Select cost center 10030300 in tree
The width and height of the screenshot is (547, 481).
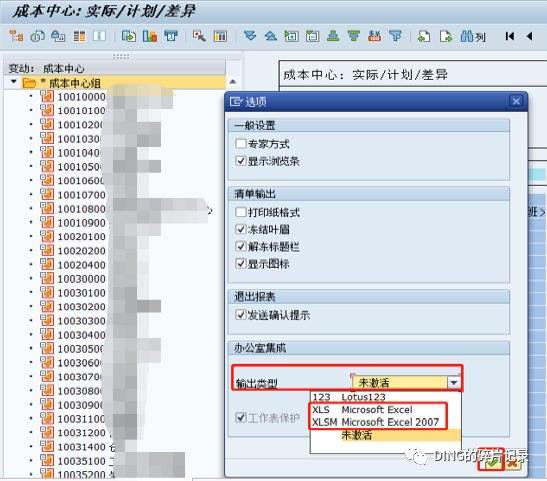click(x=81, y=321)
